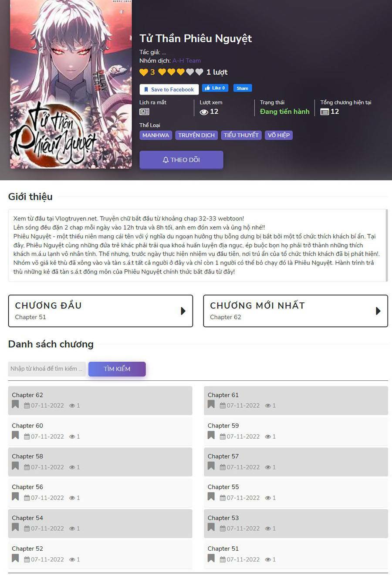Click the bookmark icon under Chapter 61
The image size is (392, 579).
[x=211, y=404]
